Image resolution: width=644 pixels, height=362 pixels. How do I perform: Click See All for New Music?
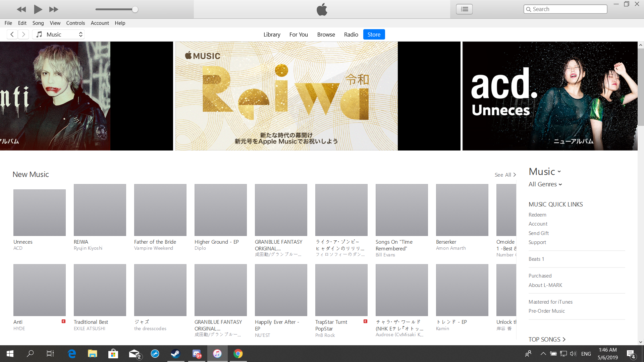[x=505, y=175]
